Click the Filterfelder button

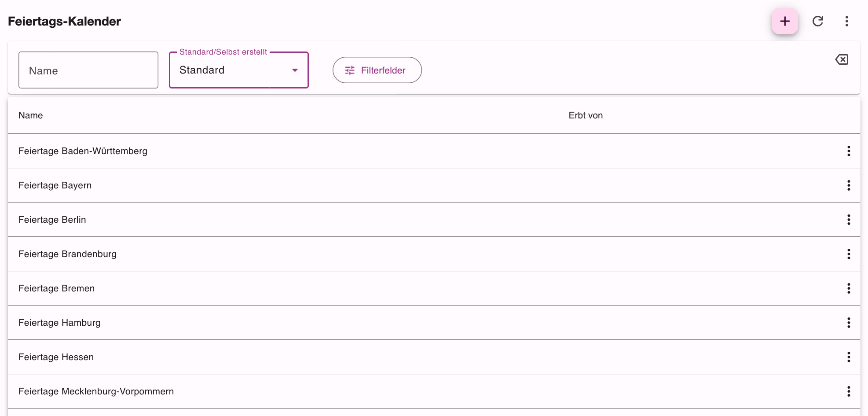coord(377,70)
